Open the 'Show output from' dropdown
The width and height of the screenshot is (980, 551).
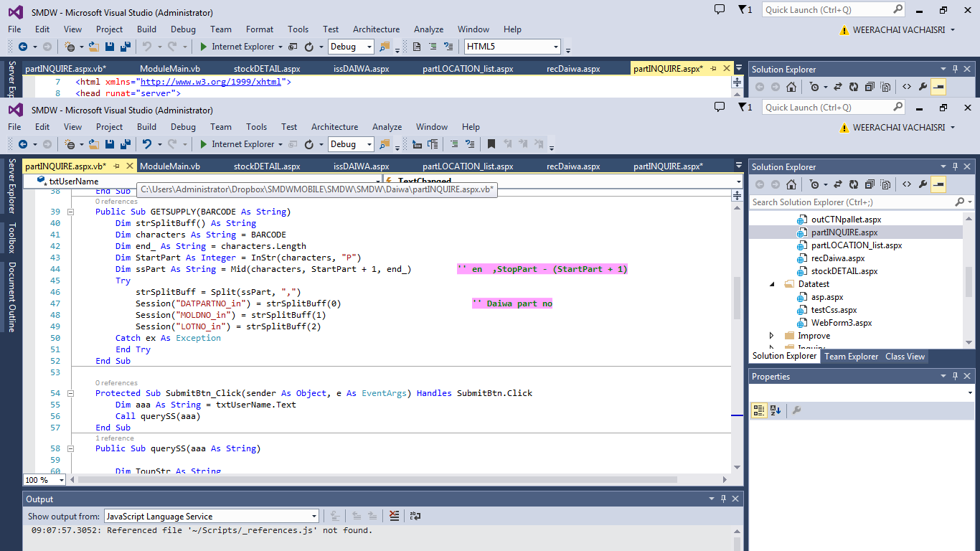tap(314, 517)
